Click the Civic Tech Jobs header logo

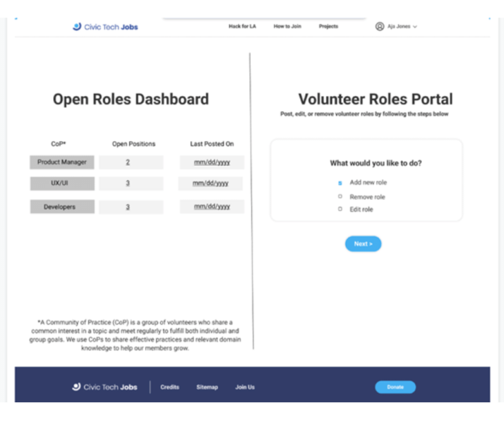pyautogui.click(x=105, y=27)
